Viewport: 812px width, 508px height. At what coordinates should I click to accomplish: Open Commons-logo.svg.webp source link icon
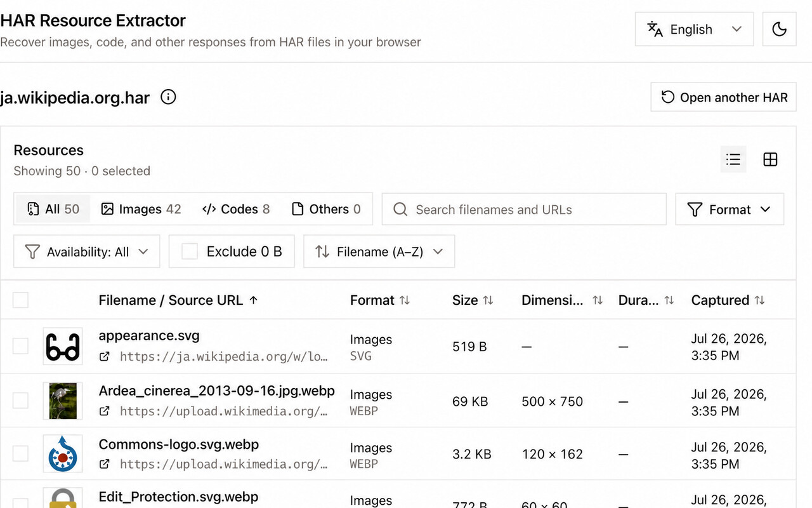[x=105, y=464]
